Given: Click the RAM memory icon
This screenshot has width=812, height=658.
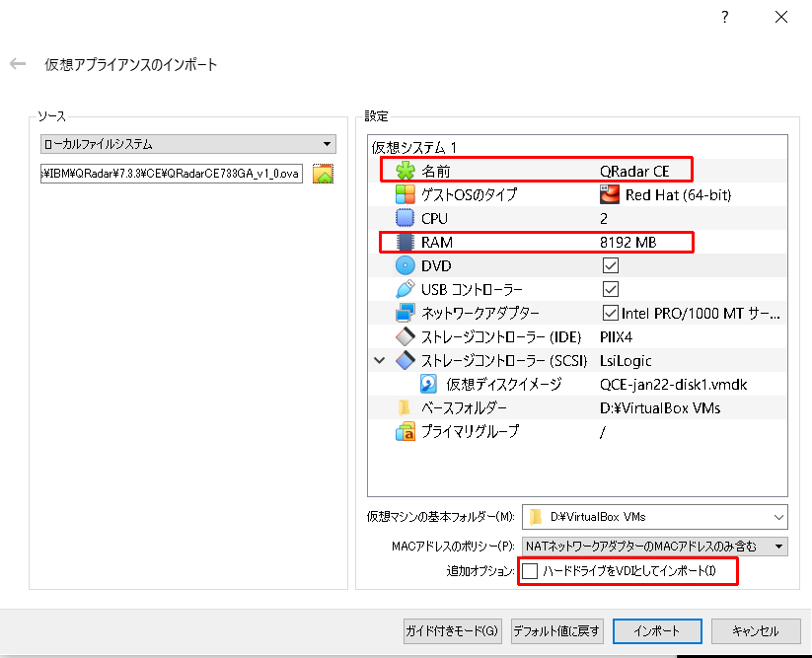Looking at the screenshot, I should pos(405,242).
